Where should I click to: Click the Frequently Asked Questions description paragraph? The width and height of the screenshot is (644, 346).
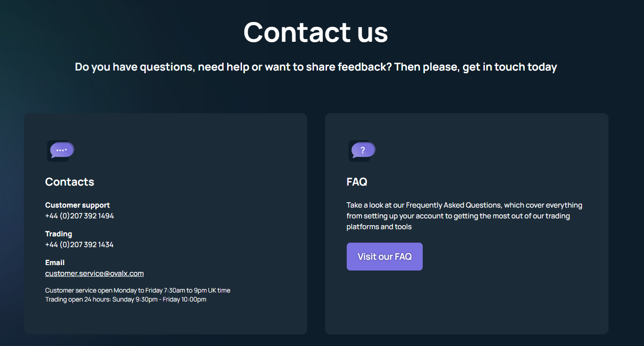click(x=465, y=216)
